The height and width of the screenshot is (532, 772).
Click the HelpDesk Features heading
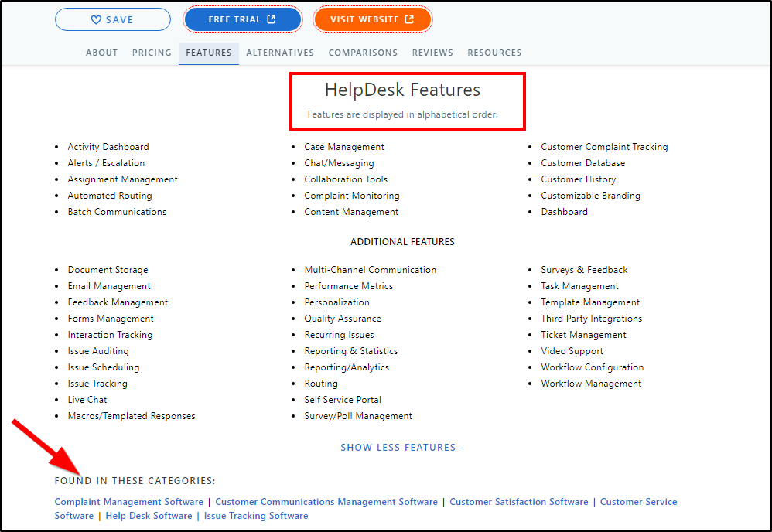coord(402,90)
